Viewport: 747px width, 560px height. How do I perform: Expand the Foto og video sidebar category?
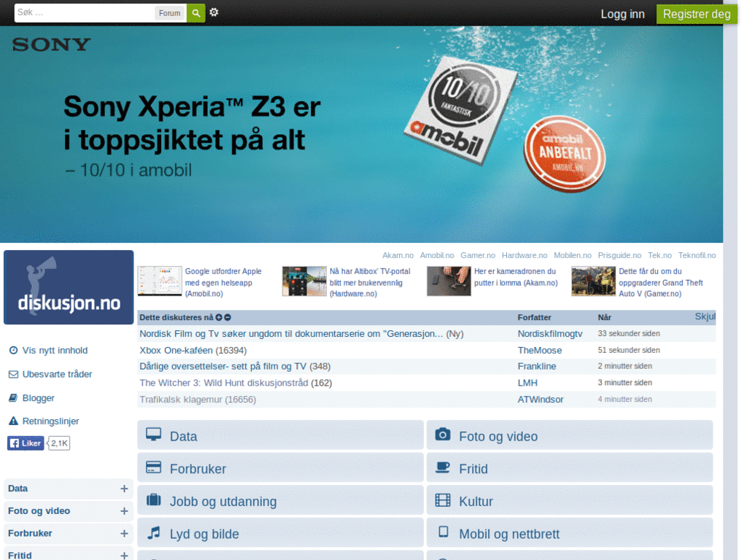click(x=124, y=512)
